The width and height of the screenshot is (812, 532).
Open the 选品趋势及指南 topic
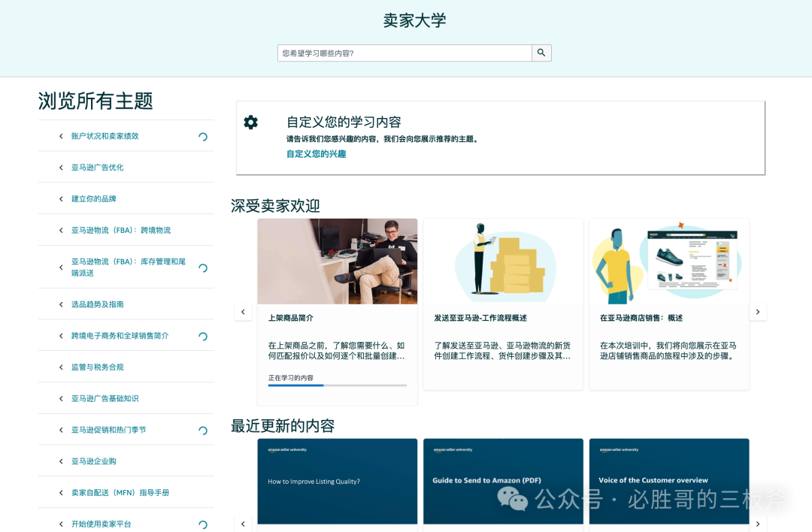[x=97, y=304]
